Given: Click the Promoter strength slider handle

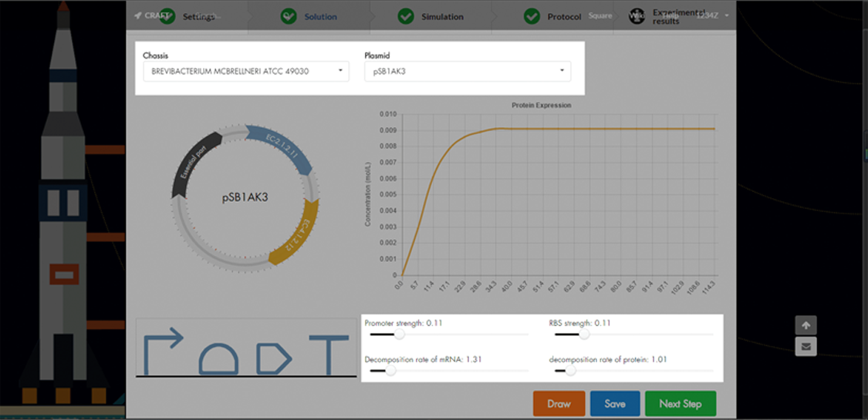Looking at the screenshot, I should [400, 334].
